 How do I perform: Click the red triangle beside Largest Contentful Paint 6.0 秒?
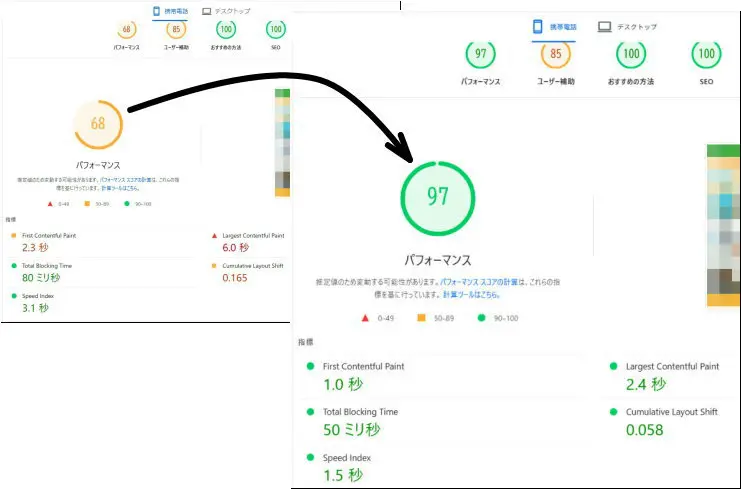(x=214, y=236)
